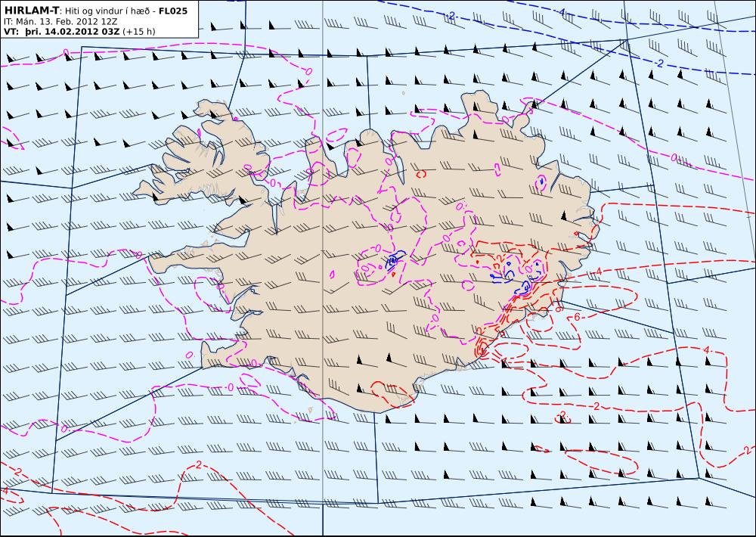Image resolution: width=756 pixels, height=537 pixels.
Task: Click the red '6' contour label
Action: pyautogui.click(x=577, y=317)
